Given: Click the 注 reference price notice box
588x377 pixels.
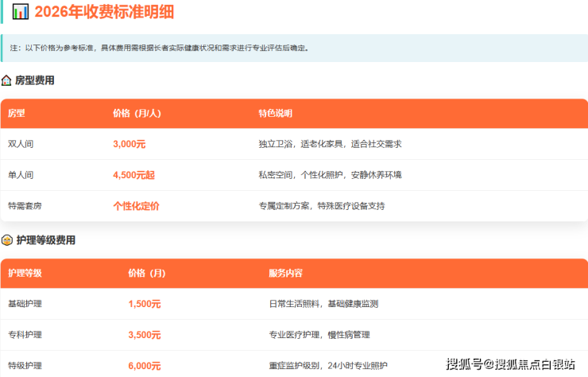Looking at the screenshot, I should (294, 48).
